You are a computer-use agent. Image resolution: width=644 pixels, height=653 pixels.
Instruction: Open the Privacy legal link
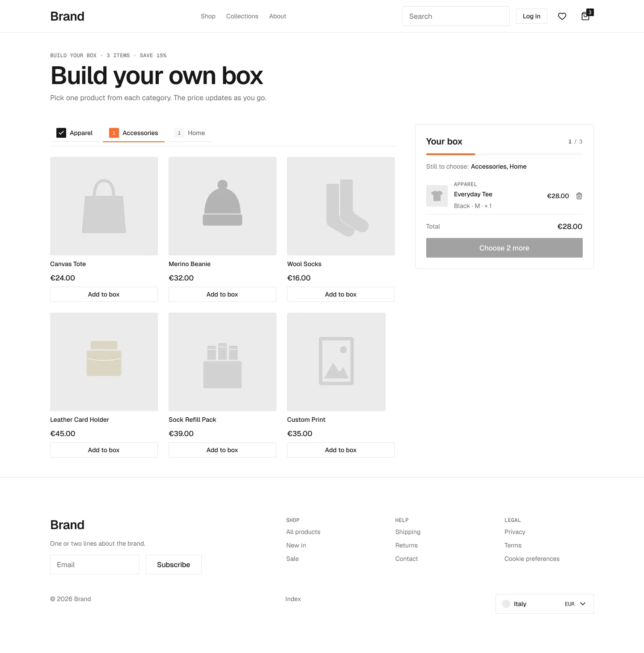point(515,532)
